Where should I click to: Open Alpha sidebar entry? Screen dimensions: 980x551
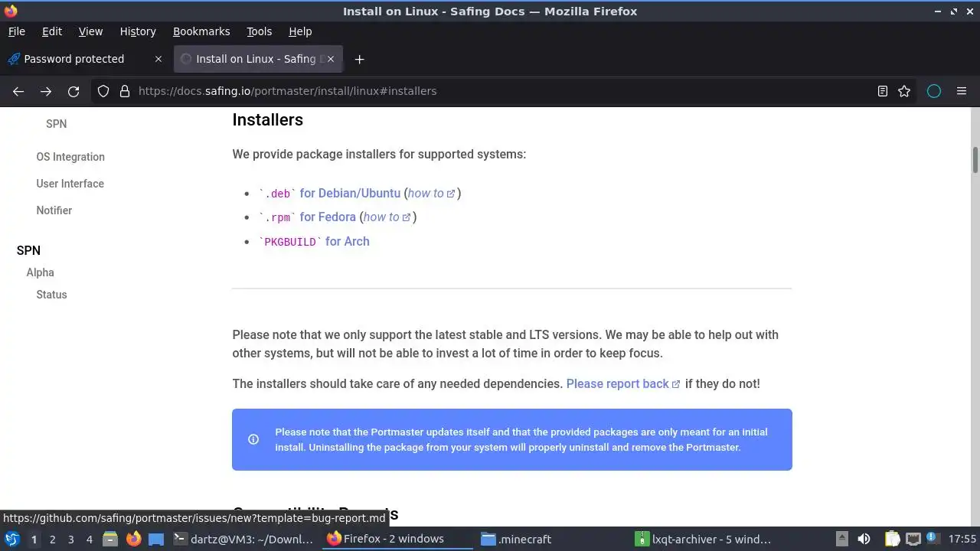[x=40, y=272]
